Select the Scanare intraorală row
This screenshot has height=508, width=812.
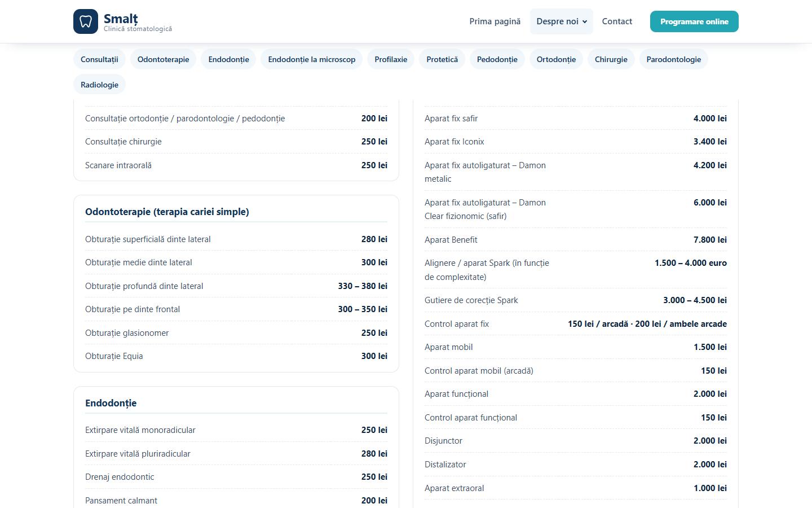point(236,165)
